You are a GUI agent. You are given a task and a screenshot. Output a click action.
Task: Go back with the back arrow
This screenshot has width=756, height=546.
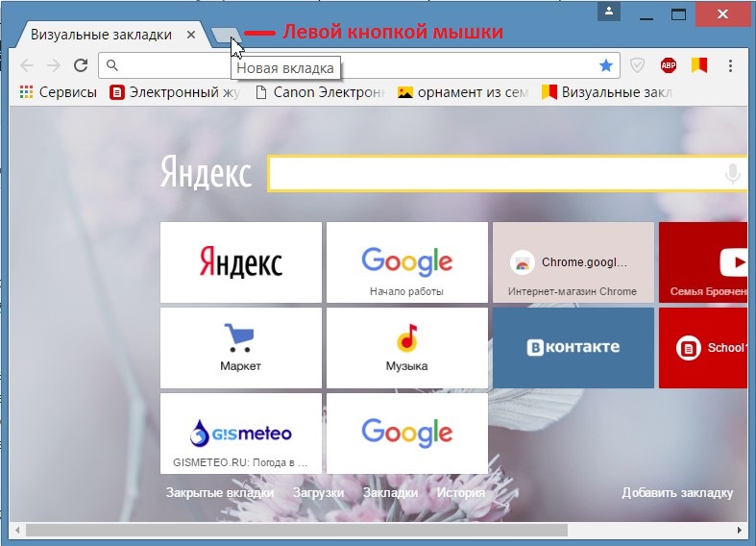pyautogui.click(x=27, y=65)
